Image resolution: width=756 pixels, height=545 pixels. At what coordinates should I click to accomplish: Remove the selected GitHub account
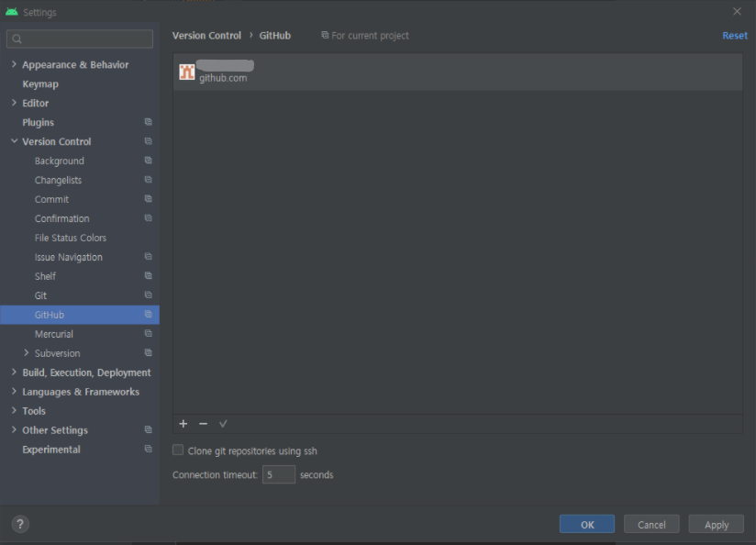(203, 423)
